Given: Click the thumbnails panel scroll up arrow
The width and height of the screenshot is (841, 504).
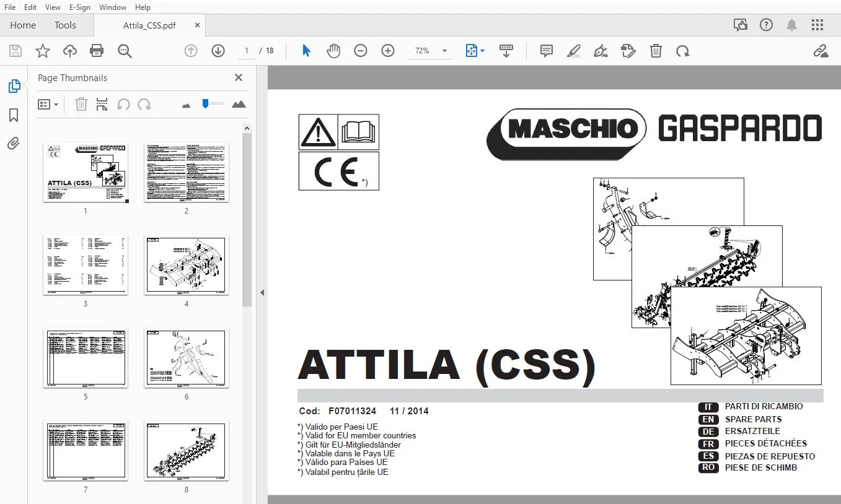Looking at the screenshot, I should click(247, 128).
